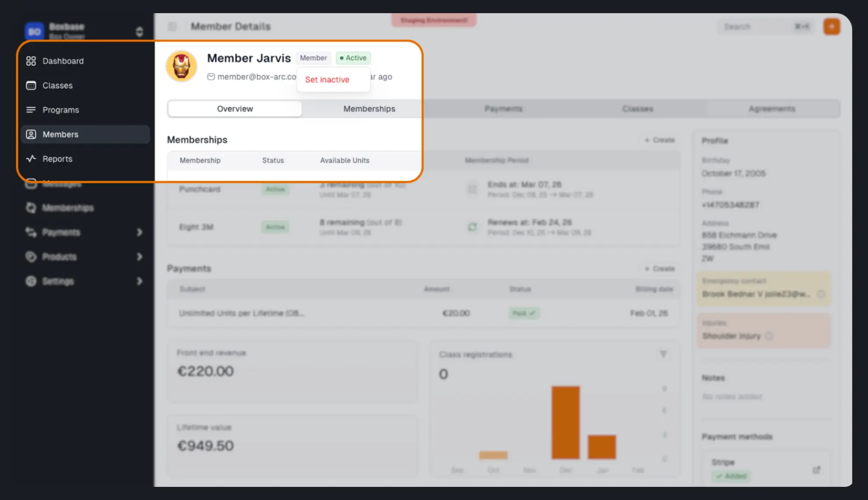868x500 pixels.
Task: Expand the Products sidebar submenu
Action: pyautogui.click(x=139, y=257)
